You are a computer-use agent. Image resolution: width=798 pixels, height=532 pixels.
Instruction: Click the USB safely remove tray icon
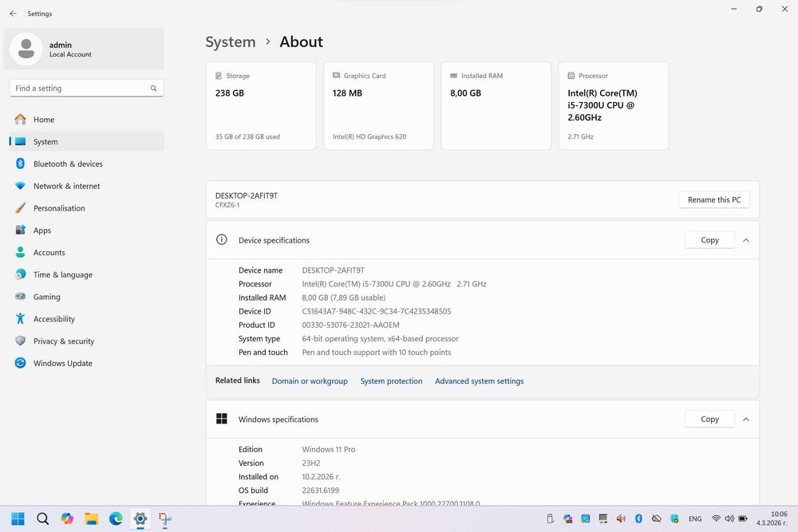tap(550, 518)
